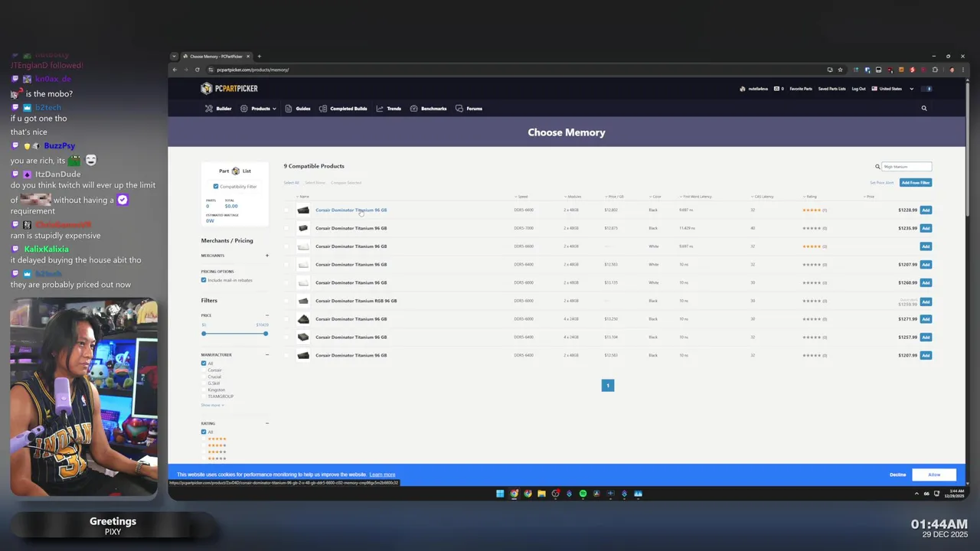The image size is (980, 551).
Task: Click the site search magnifier icon
Action: click(924, 109)
